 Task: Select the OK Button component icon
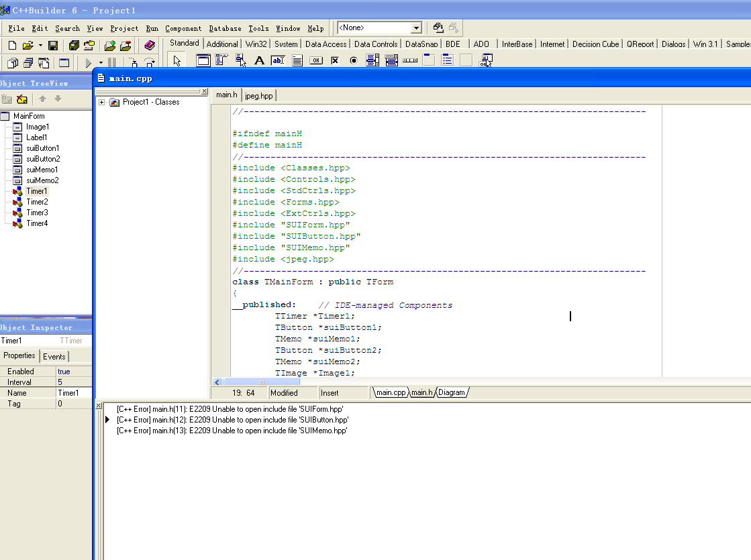coord(316,60)
